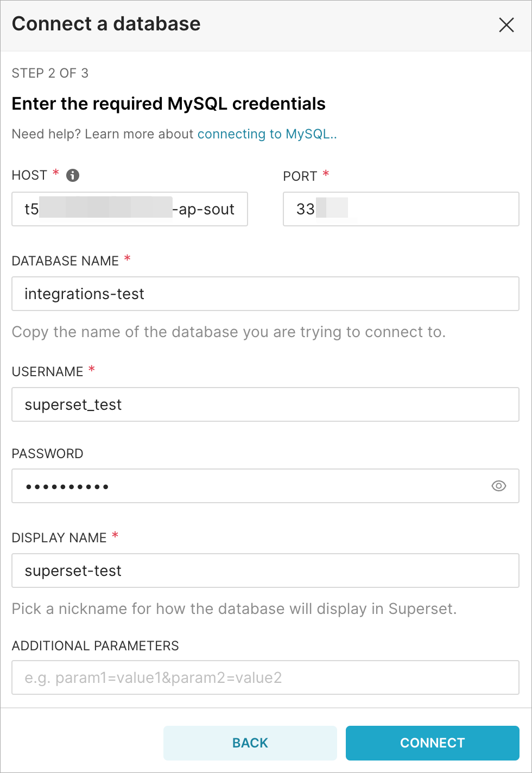This screenshot has height=773, width=532.
Task: Click the Connect a database dialog title
Action: [x=106, y=24]
